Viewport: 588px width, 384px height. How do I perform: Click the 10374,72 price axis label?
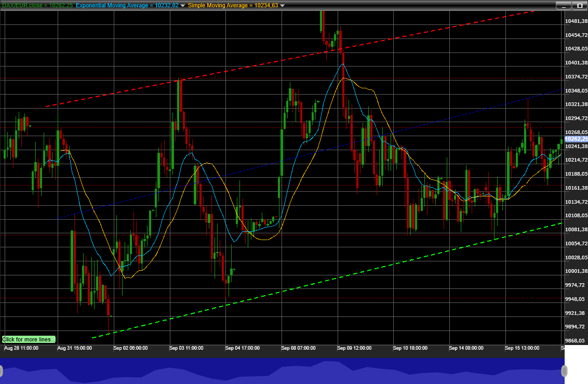pyautogui.click(x=577, y=76)
